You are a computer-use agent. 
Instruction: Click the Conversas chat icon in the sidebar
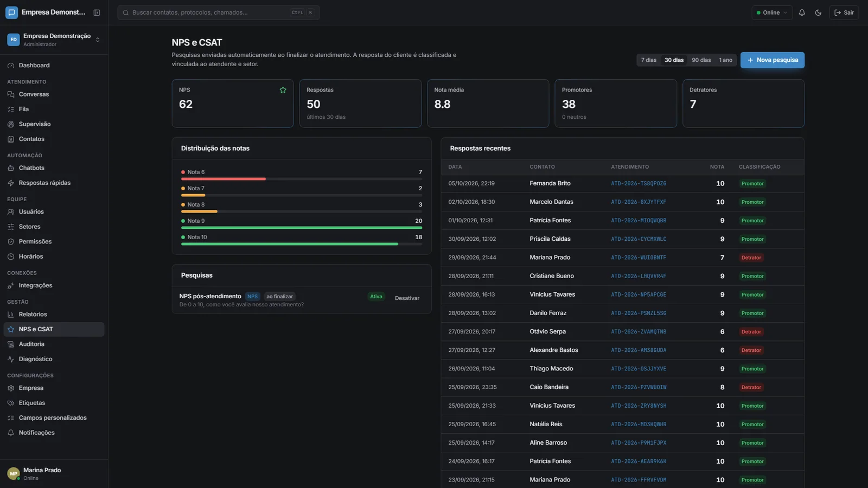(11, 94)
